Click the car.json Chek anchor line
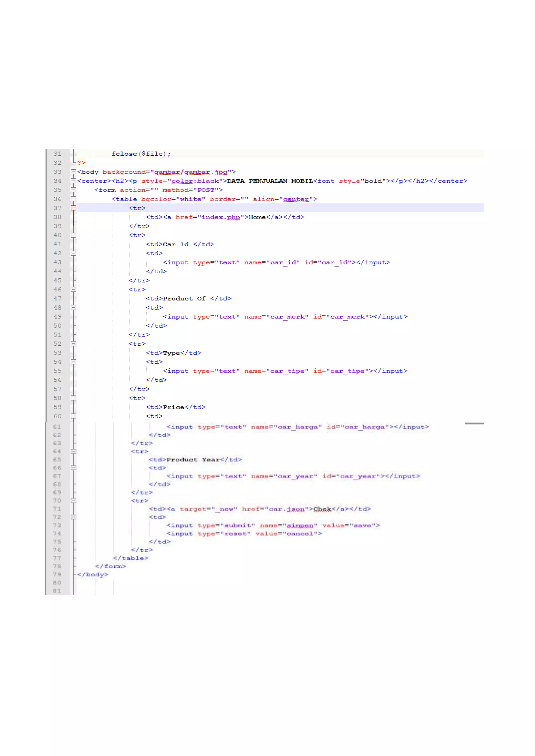This screenshot has height=756, width=535. click(x=260, y=509)
